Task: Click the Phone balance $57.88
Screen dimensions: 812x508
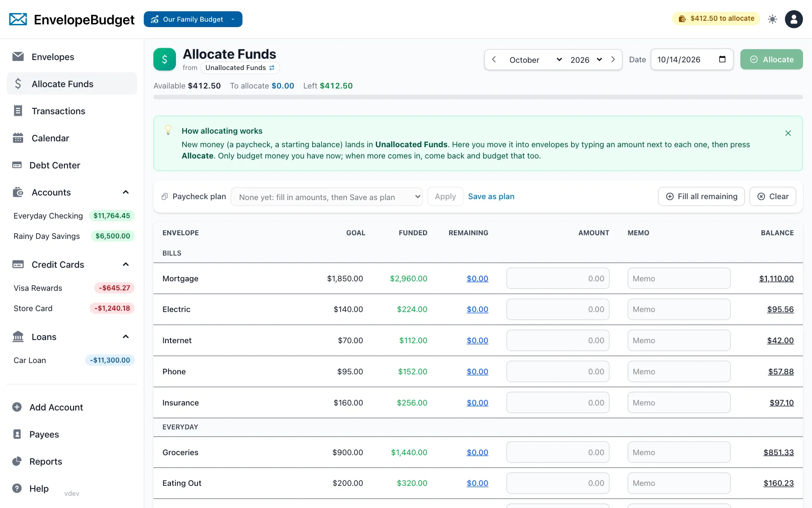Action: coord(781,372)
